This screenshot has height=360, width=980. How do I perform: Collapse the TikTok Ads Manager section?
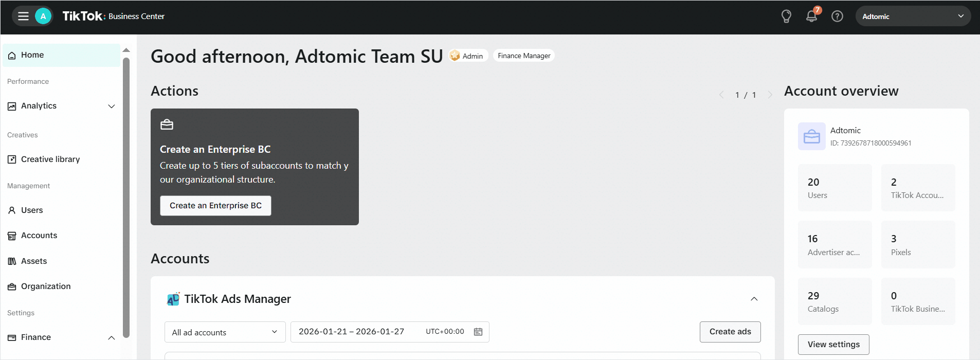coord(754,299)
